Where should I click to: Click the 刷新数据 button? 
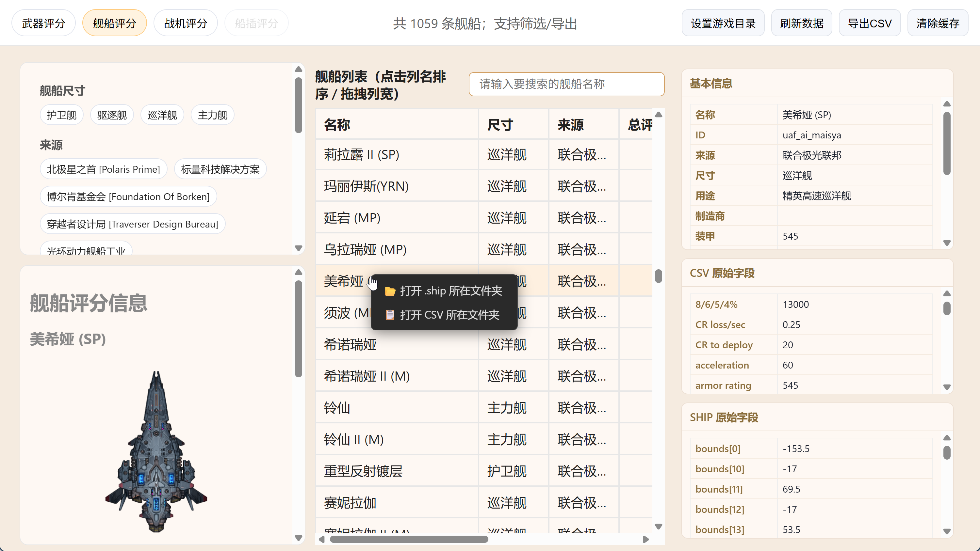click(802, 23)
